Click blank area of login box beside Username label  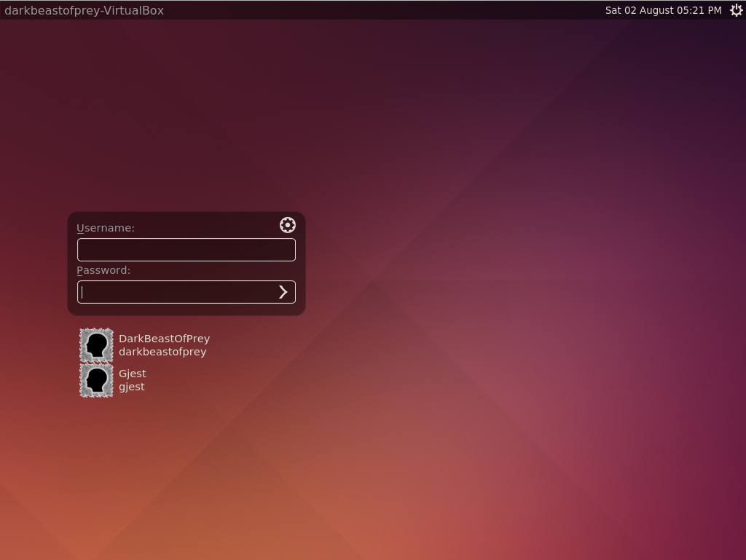click(205, 226)
